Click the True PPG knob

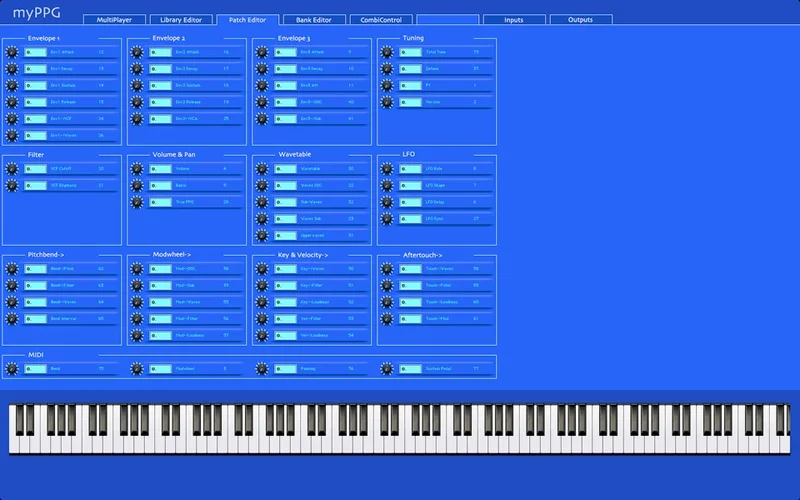pos(137,202)
